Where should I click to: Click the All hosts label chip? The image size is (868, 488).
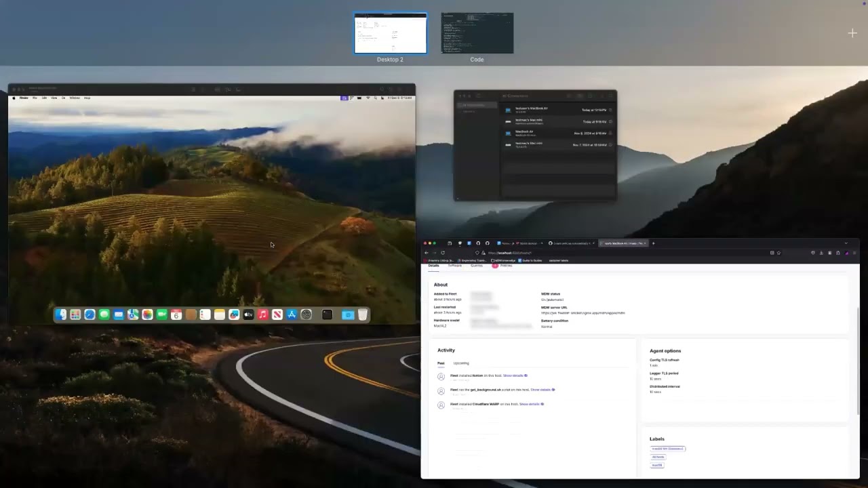tap(658, 457)
